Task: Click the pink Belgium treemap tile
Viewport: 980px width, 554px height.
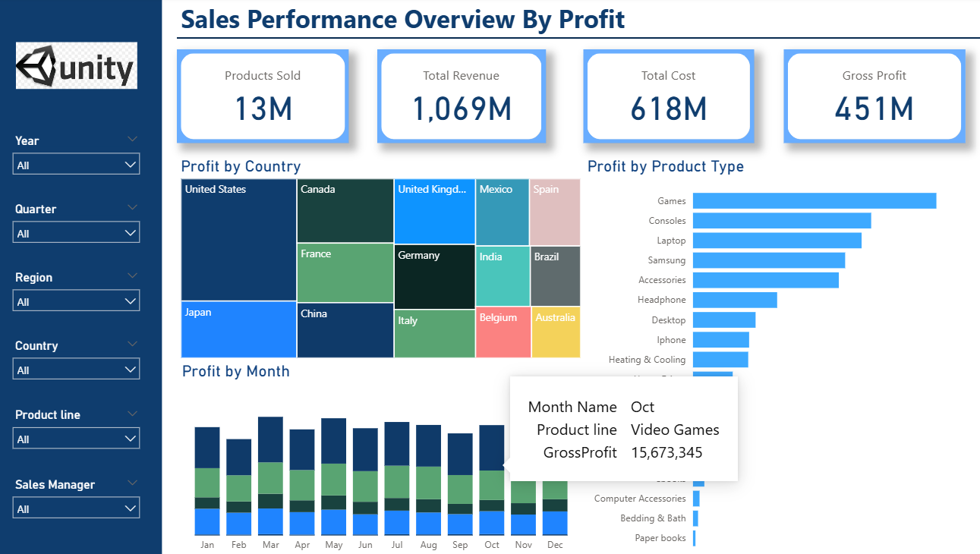Action: (503, 334)
